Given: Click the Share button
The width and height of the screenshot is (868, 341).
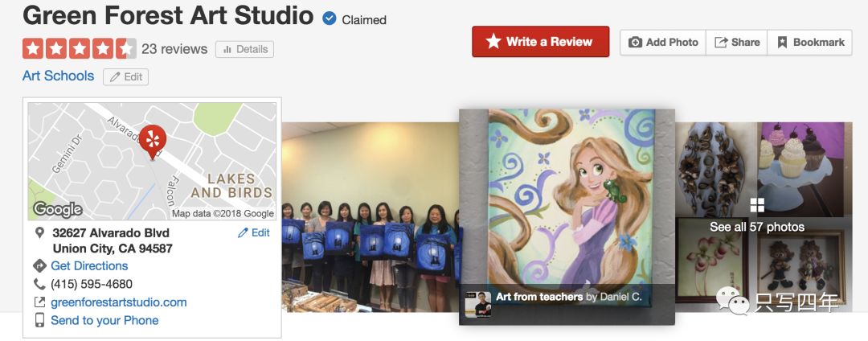Looking at the screenshot, I should pyautogui.click(x=737, y=42).
